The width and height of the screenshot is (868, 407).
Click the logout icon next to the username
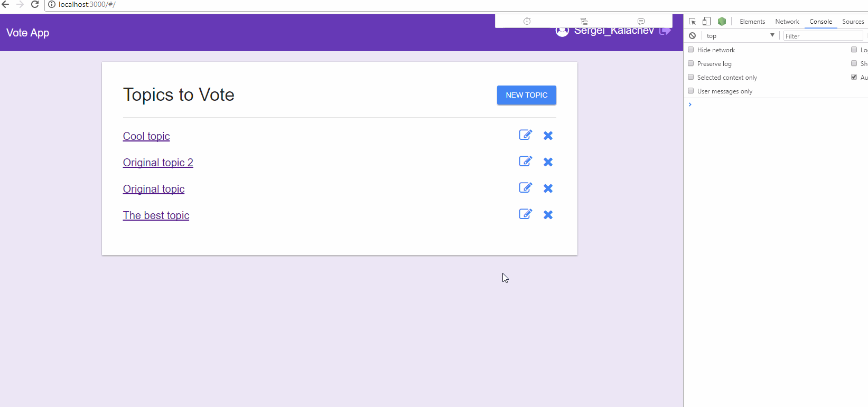(665, 31)
